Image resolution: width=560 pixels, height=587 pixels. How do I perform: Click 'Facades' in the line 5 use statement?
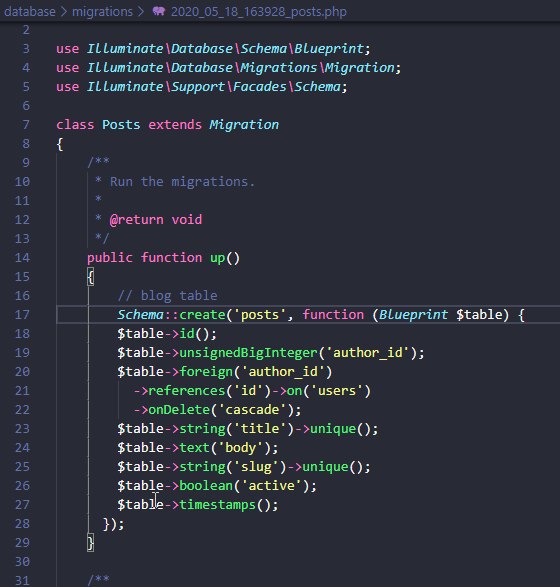[259, 87]
